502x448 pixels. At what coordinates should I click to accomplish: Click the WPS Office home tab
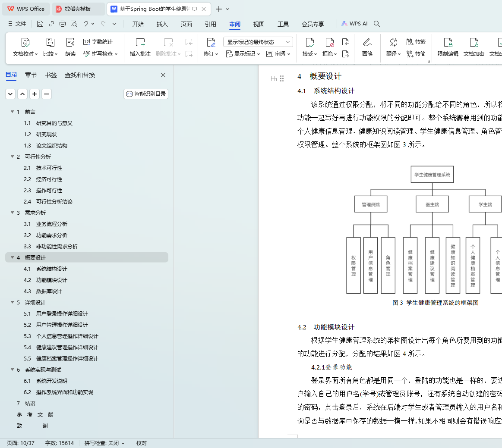click(x=26, y=9)
